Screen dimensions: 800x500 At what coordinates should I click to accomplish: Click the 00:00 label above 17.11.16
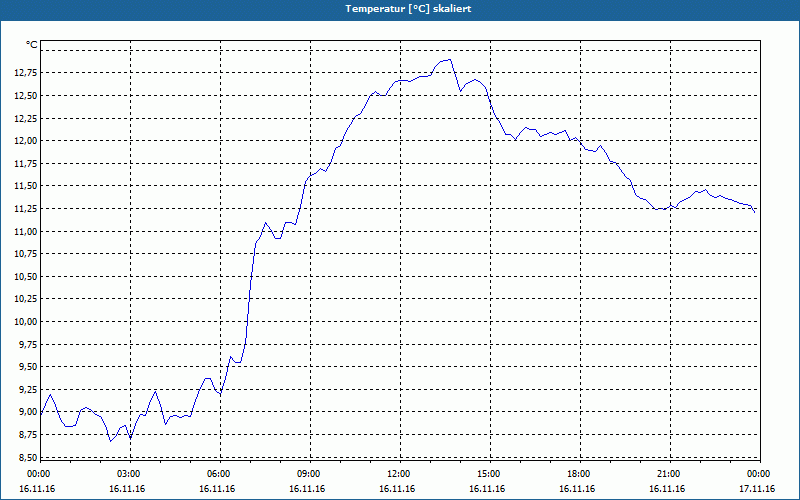coord(759,474)
